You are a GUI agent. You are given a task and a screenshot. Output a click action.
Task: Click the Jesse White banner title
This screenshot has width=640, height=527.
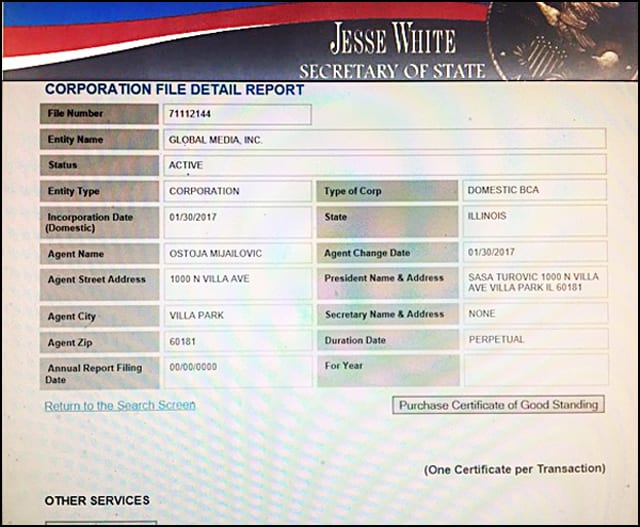[393, 39]
